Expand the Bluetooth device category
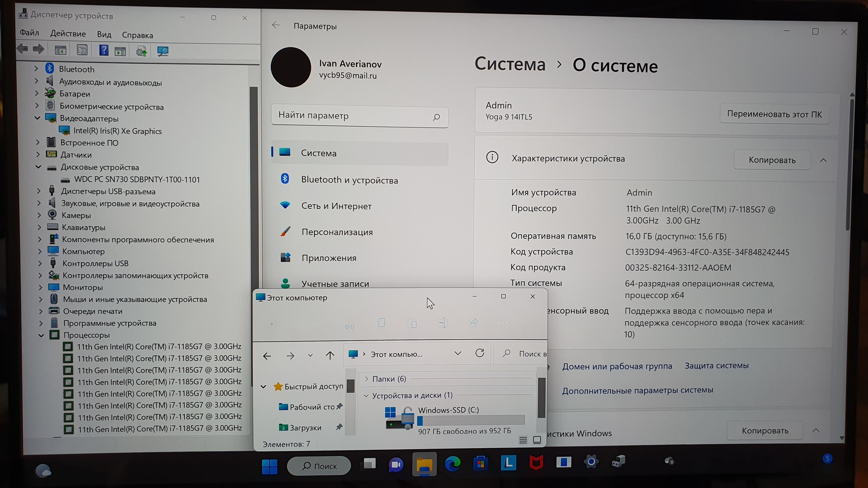The width and height of the screenshot is (868, 488). pyautogui.click(x=36, y=69)
